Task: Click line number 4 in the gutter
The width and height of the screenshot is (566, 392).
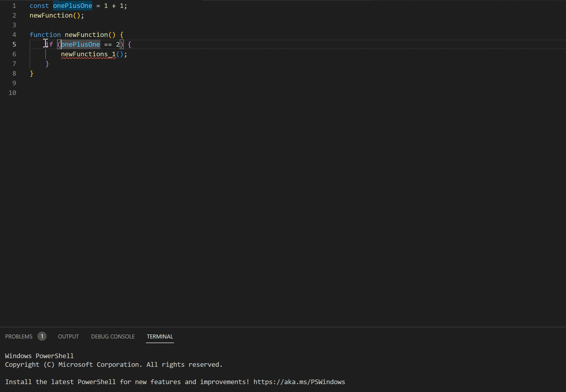Action: click(x=14, y=35)
